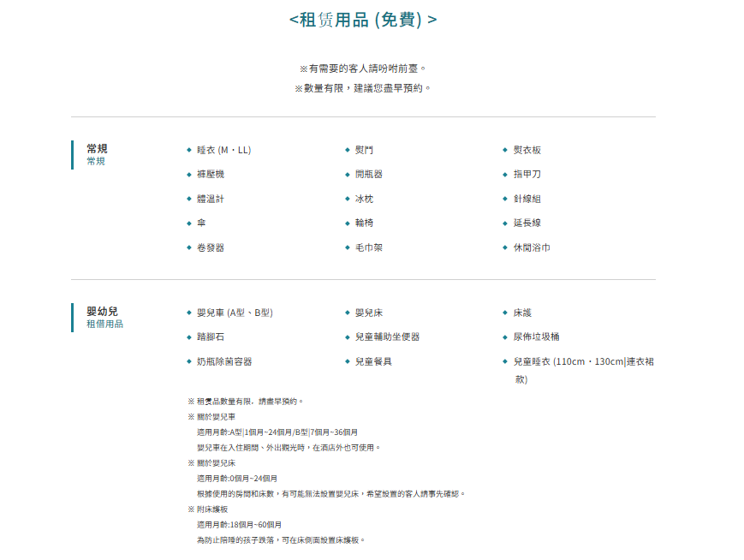Click the 兒童餐具 item

[x=373, y=361]
